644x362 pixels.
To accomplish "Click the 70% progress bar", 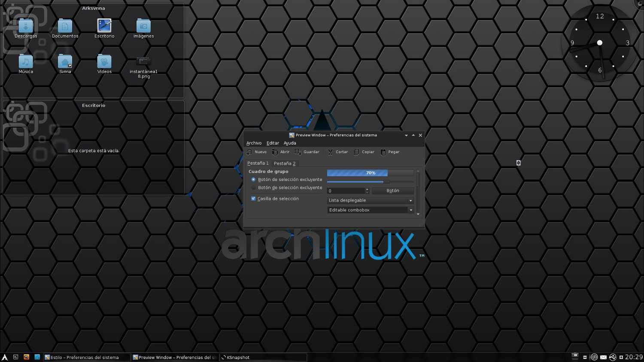I will [370, 173].
